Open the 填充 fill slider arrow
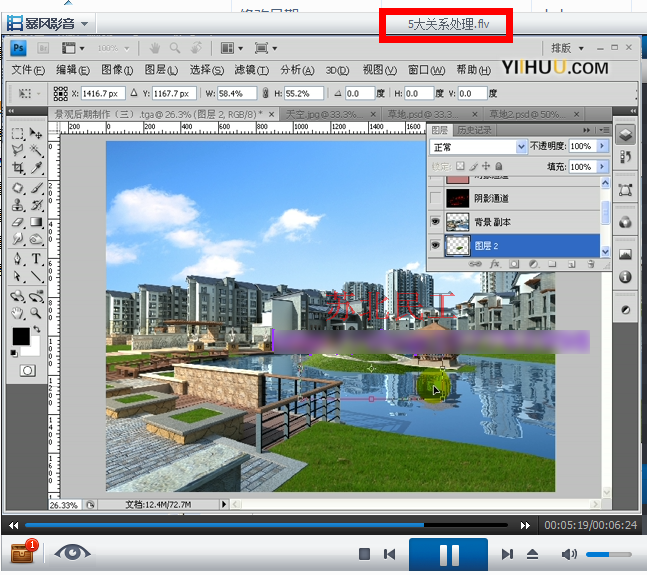This screenshot has width=647, height=575. coord(602,167)
